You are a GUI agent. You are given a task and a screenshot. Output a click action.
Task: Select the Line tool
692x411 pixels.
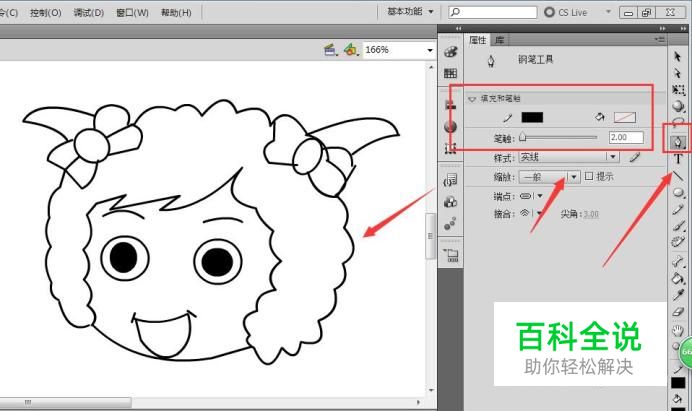coord(678,176)
